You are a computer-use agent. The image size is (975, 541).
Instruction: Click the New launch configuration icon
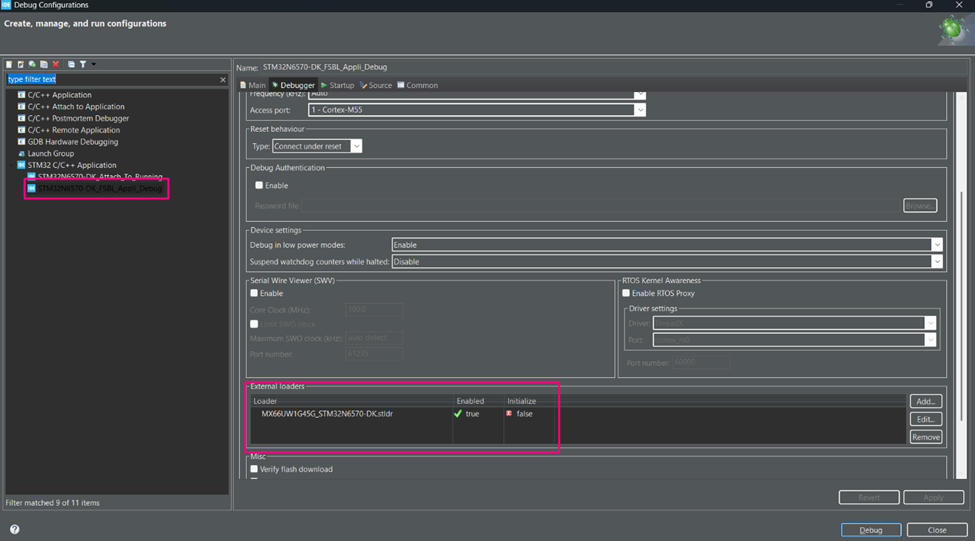pos(9,64)
